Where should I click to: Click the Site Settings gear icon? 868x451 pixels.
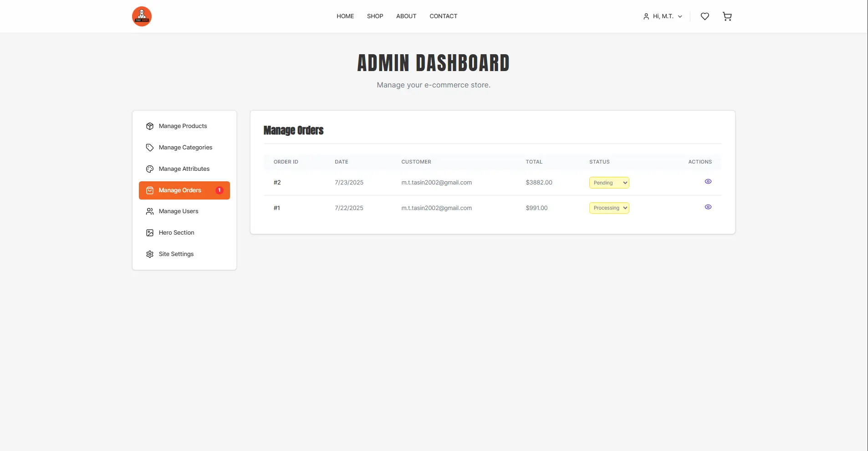(150, 254)
